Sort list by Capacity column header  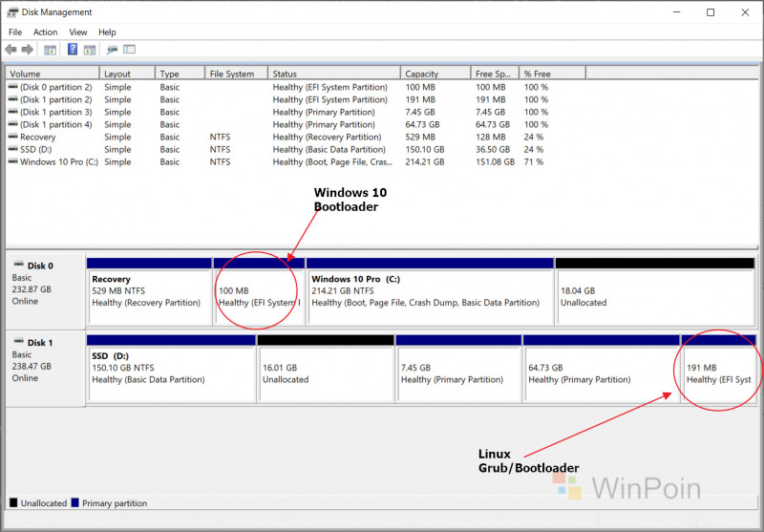(x=435, y=74)
